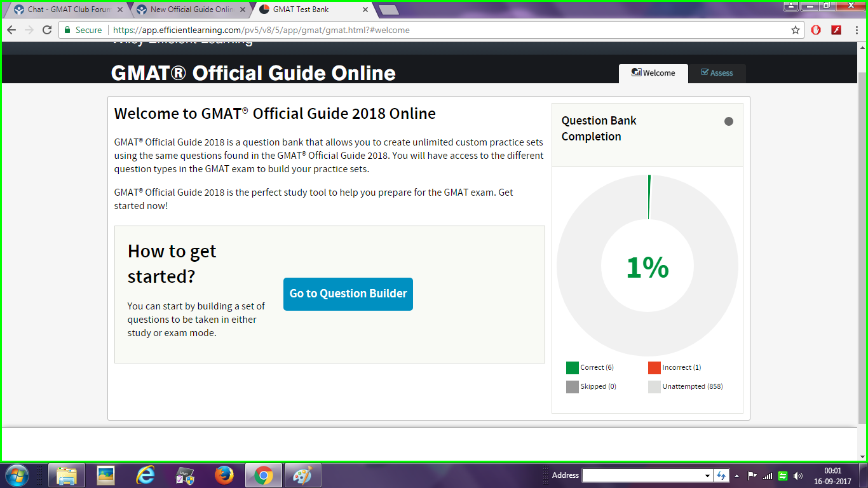The image size is (868, 488).
Task: Click the green Correct legend swatch
Action: coord(573,368)
